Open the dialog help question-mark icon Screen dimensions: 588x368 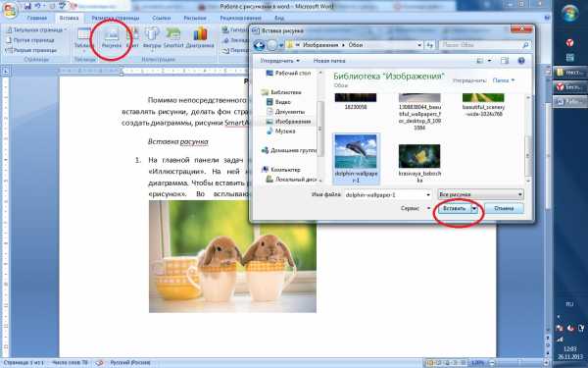coord(521,61)
